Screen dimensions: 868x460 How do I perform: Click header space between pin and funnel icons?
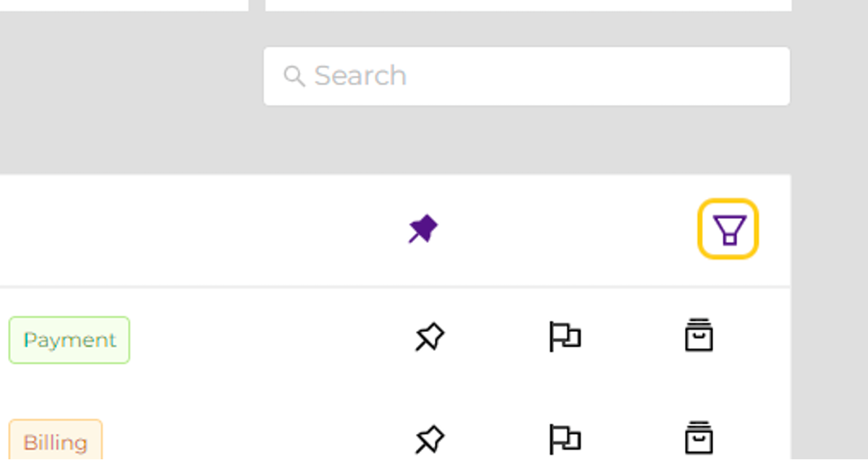pos(568,230)
